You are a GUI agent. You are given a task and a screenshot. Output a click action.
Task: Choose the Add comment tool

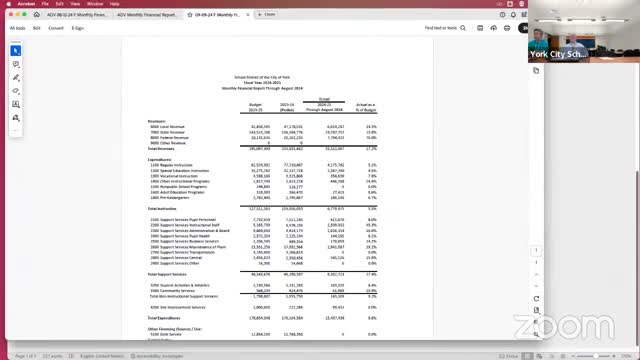point(16,64)
